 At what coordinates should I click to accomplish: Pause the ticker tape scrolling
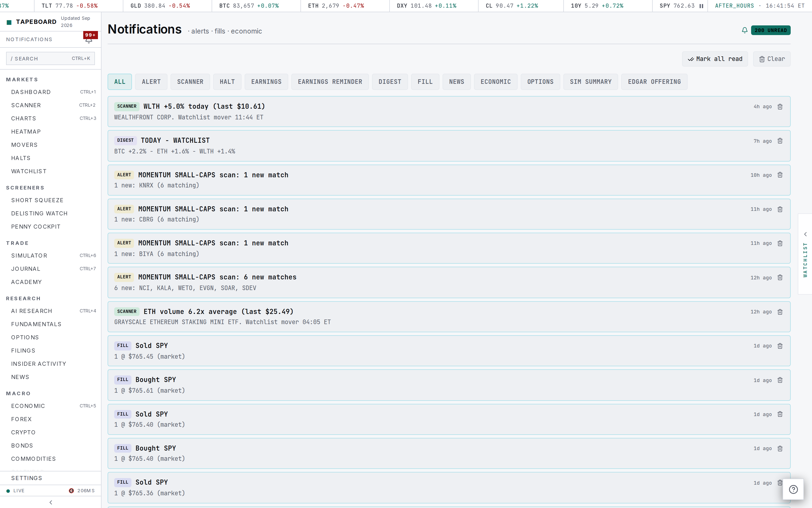click(701, 6)
